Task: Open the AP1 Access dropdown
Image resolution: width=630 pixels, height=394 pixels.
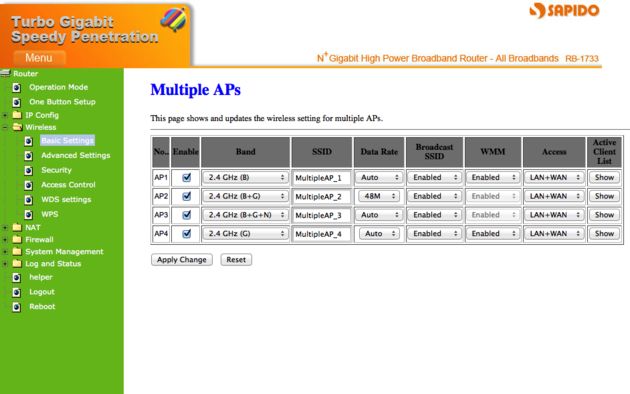Action: point(554,178)
